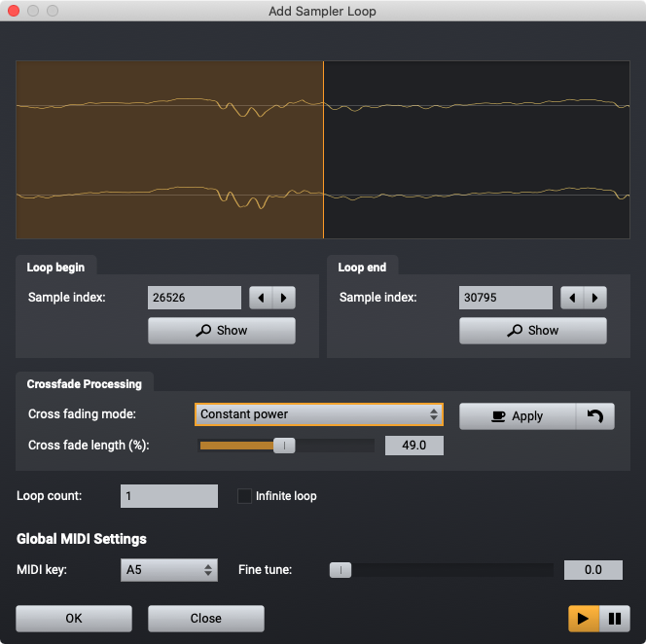This screenshot has height=644, width=646.
Task: Apply the crossfade processing
Action: pyautogui.click(x=517, y=416)
